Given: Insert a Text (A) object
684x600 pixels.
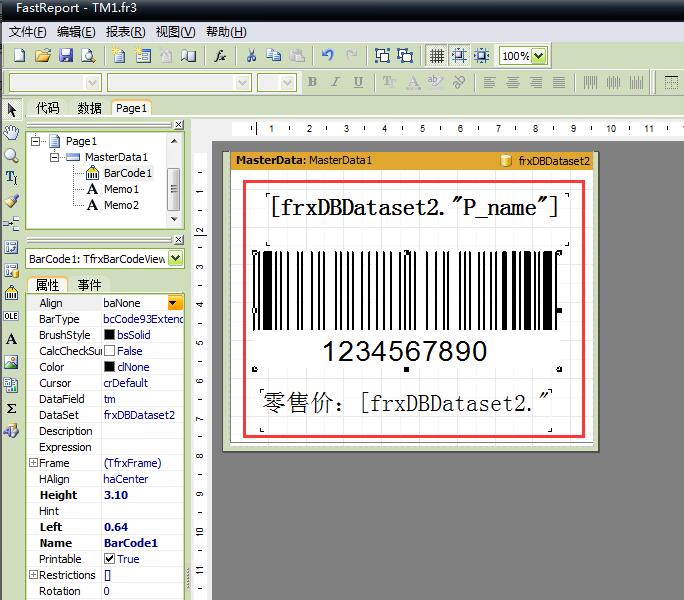Looking at the screenshot, I should point(11,339).
